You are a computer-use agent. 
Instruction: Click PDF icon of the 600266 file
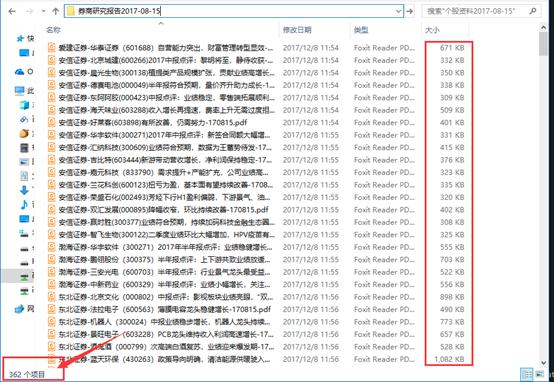52,60
